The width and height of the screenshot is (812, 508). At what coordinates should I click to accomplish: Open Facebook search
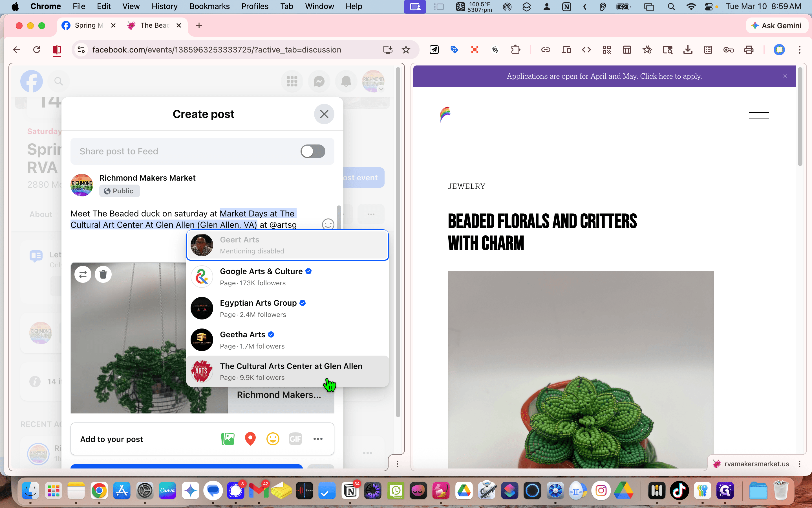click(59, 81)
